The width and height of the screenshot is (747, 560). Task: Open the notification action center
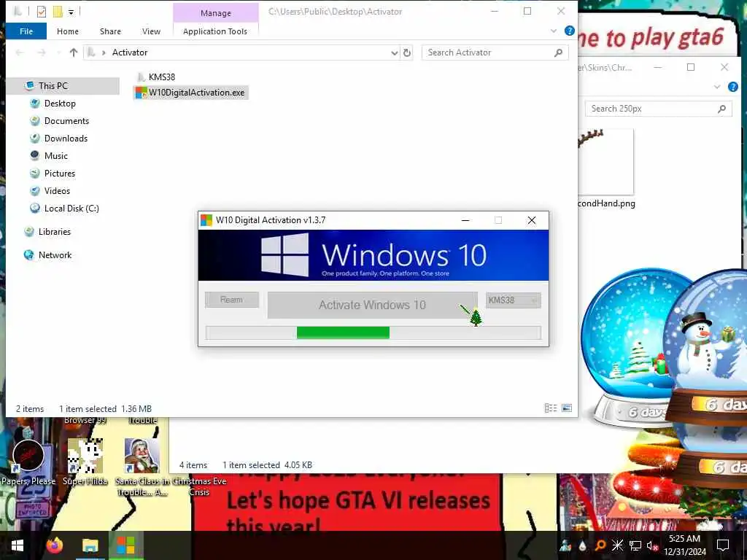[723, 545]
